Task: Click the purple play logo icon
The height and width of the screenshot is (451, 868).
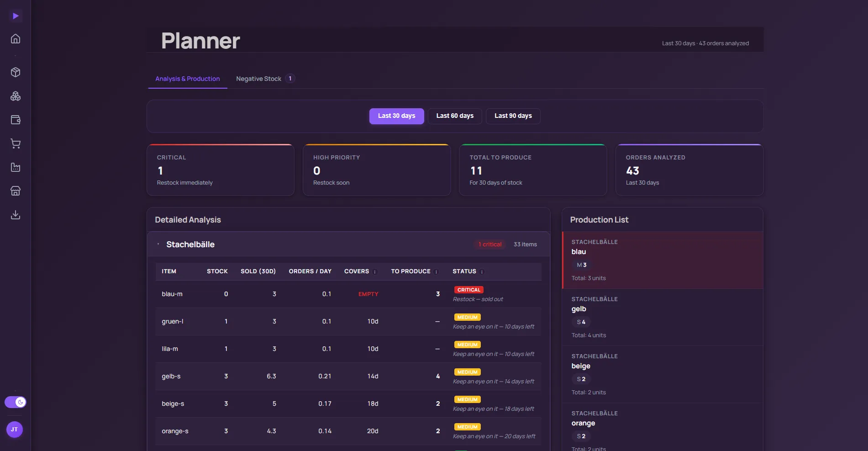Action: 16,16
